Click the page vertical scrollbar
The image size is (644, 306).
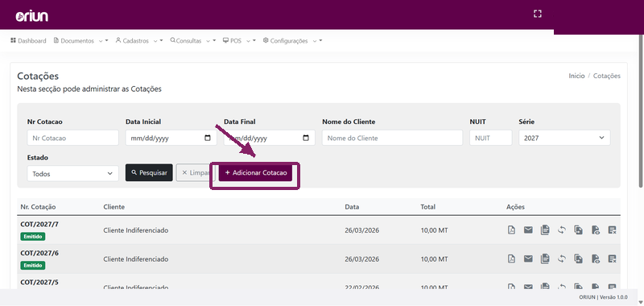640,111
